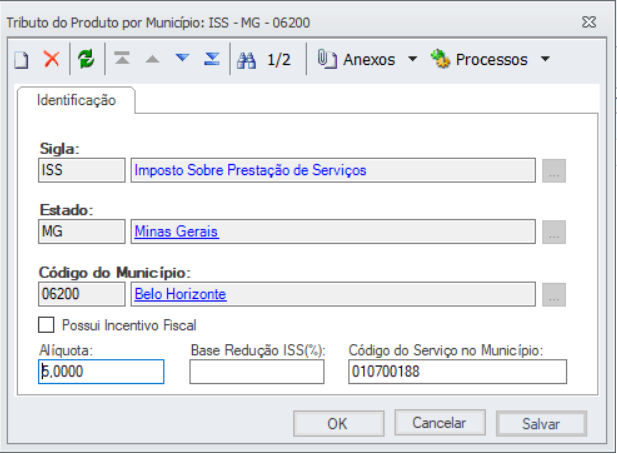Click the Cancelar button
Image resolution: width=617 pixels, height=454 pixels.
[x=440, y=423]
